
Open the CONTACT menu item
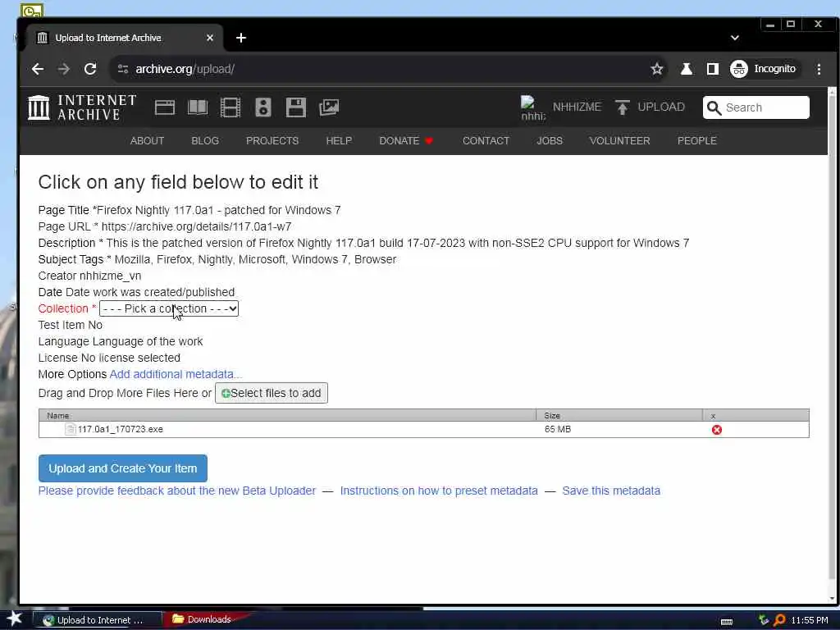point(486,141)
